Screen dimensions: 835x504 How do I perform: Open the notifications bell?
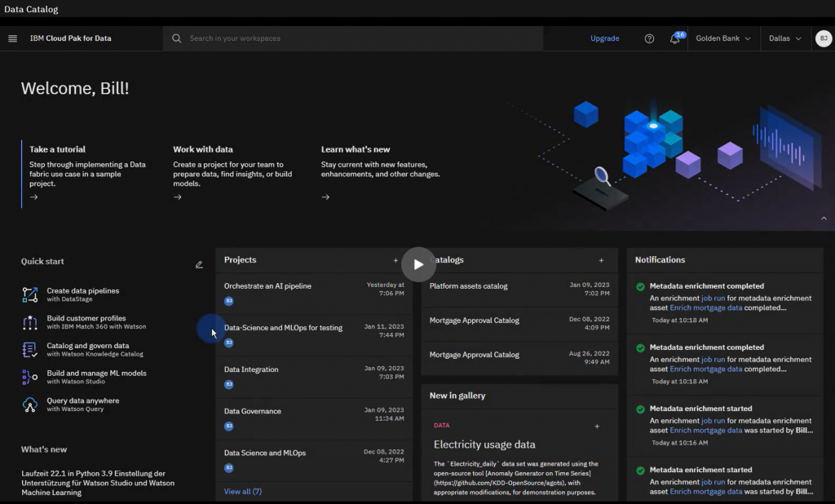pyautogui.click(x=676, y=38)
